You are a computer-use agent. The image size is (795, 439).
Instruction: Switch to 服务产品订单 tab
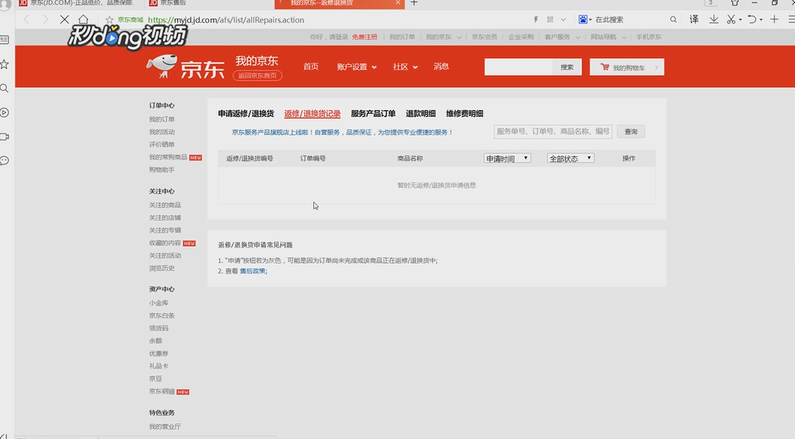click(x=373, y=114)
